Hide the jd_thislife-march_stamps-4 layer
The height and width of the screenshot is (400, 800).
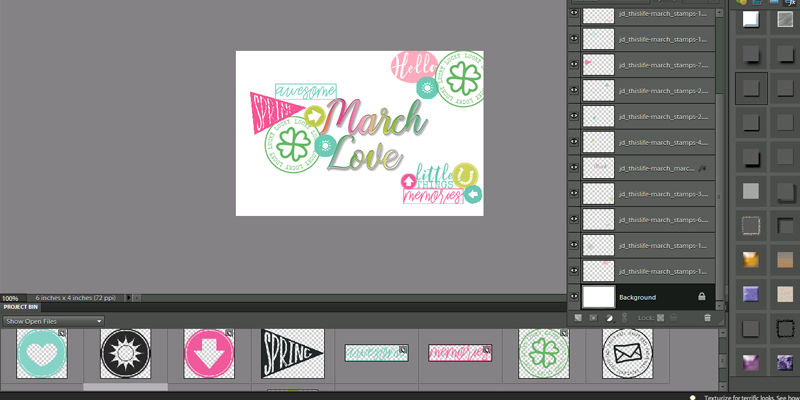pos(574,142)
